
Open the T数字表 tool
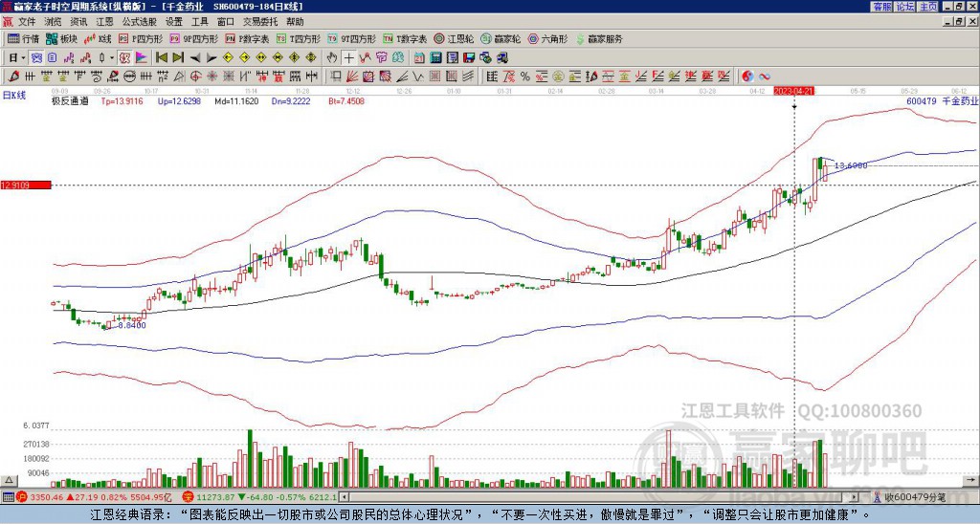click(405, 38)
